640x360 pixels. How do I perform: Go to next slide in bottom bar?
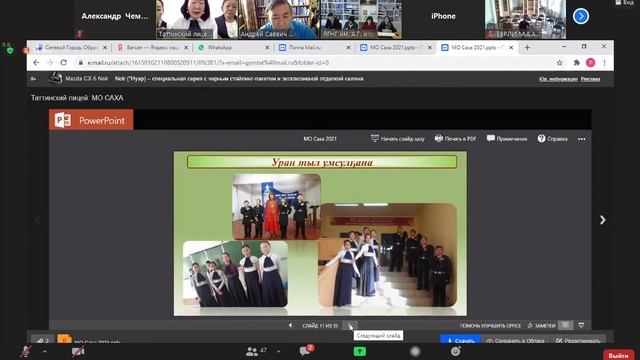pyautogui.click(x=349, y=325)
